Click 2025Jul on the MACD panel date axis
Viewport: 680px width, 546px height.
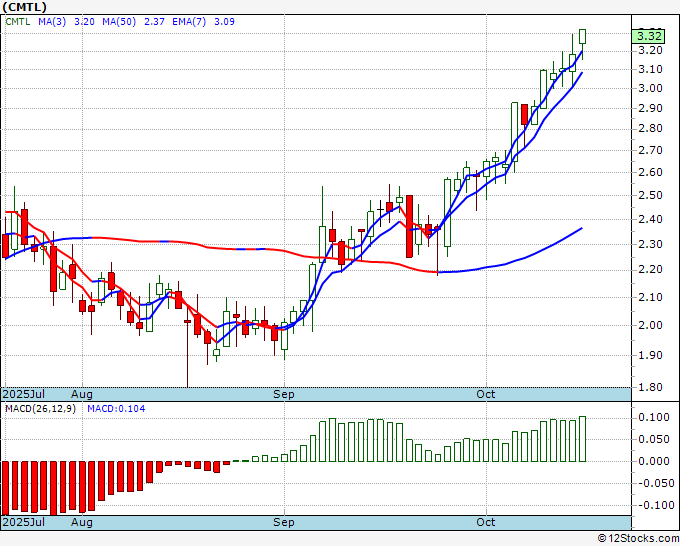(x=24, y=522)
